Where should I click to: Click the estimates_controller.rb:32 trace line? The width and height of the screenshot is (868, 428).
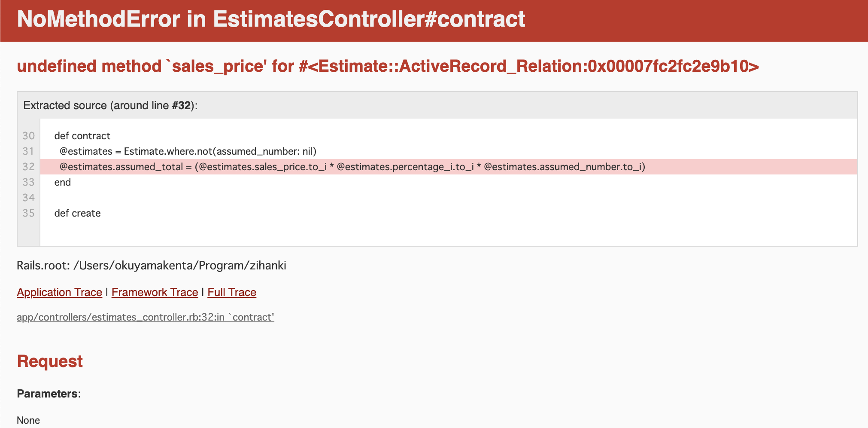point(145,317)
